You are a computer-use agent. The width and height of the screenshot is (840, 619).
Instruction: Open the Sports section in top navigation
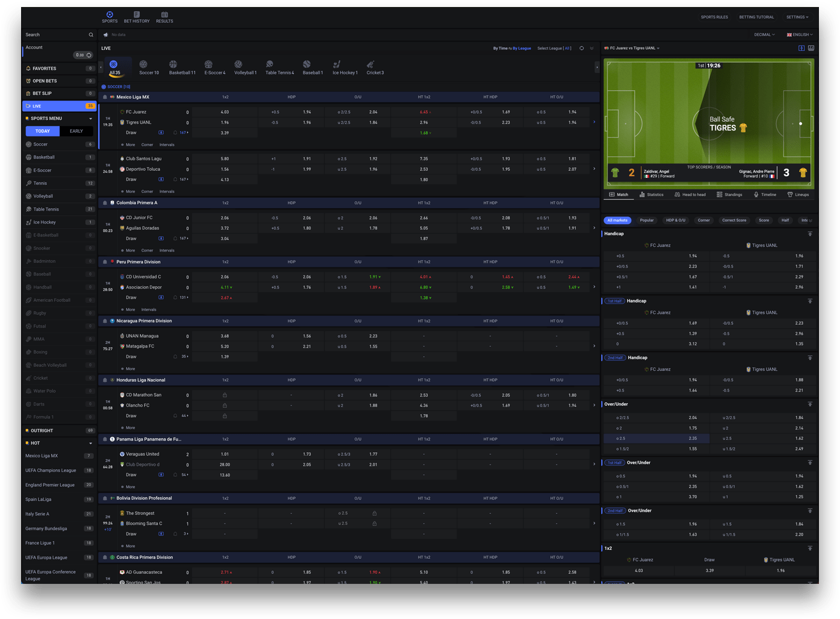(x=109, y=17)
